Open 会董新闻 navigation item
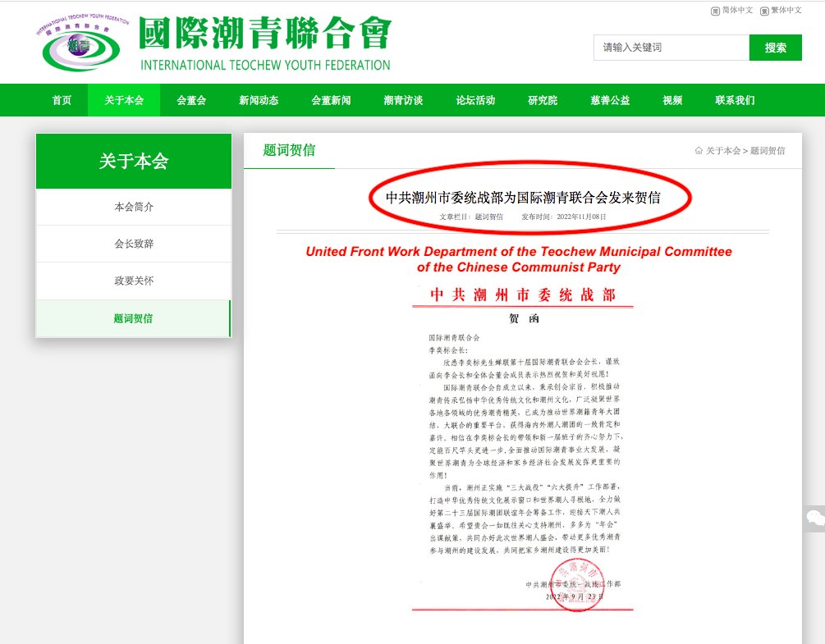Viewport: 825px width, 644px height. [x=331, y=100]
